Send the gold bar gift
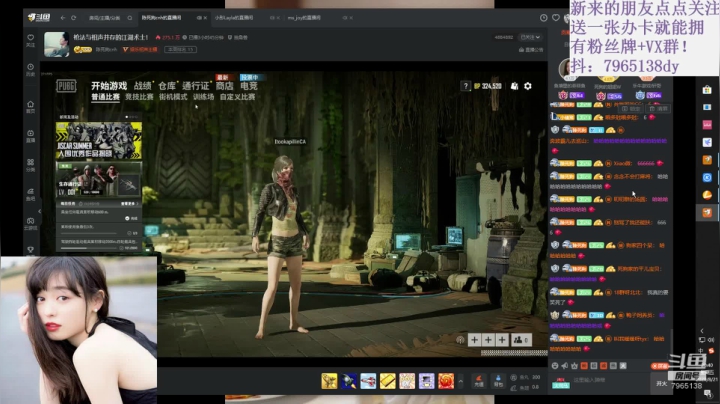Viewport: 720px width, 404px height. [388, 381]
